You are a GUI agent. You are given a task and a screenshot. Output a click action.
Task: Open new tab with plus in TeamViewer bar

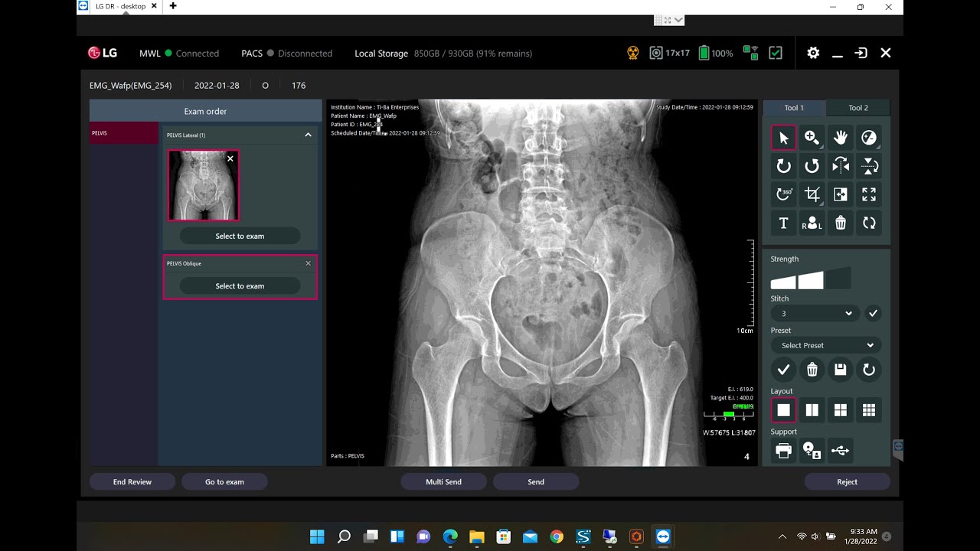pyautogui.click(x=173, y=6)
